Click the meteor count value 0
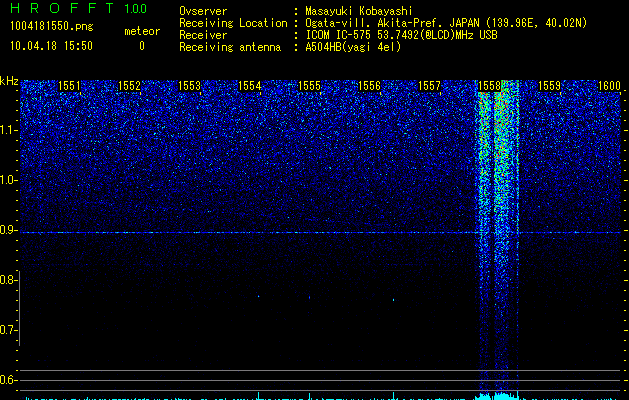629x400 pixels. (142, 46)
